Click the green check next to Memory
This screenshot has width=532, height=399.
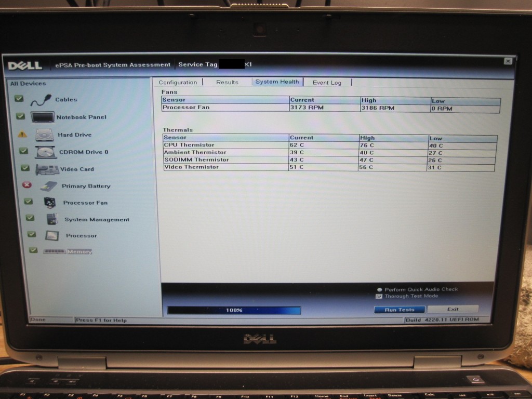point(33,250)
